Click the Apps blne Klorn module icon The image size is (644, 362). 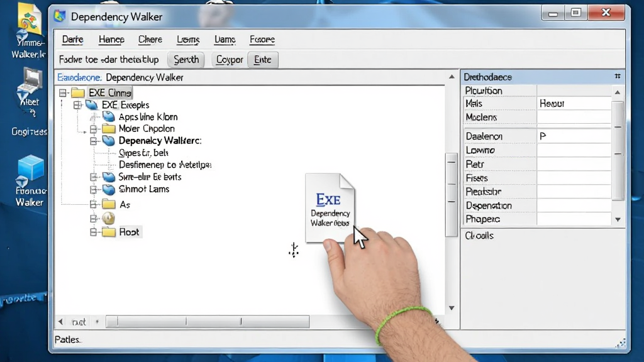pyautogui.click(x=108, y=116)
